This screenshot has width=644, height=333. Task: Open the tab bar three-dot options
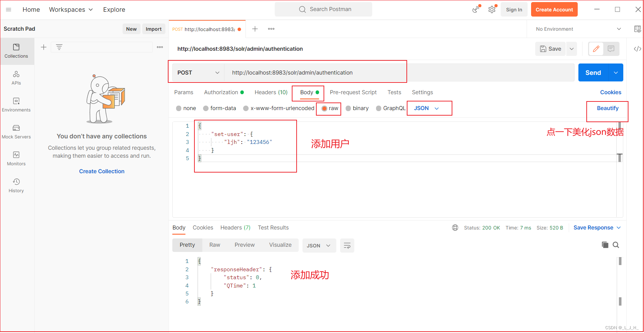(271, 29)
